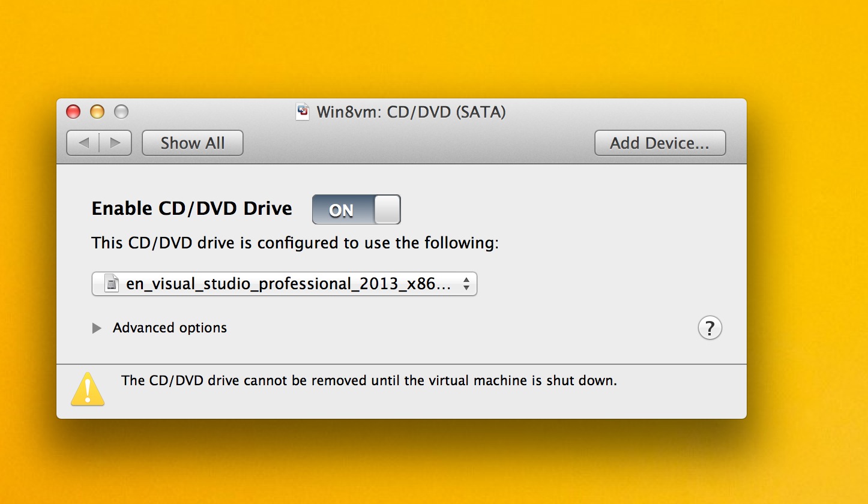The image size is (868, 504).
Task: Click the up/down arrows on the disc image popup
Action: click(466, 284)
